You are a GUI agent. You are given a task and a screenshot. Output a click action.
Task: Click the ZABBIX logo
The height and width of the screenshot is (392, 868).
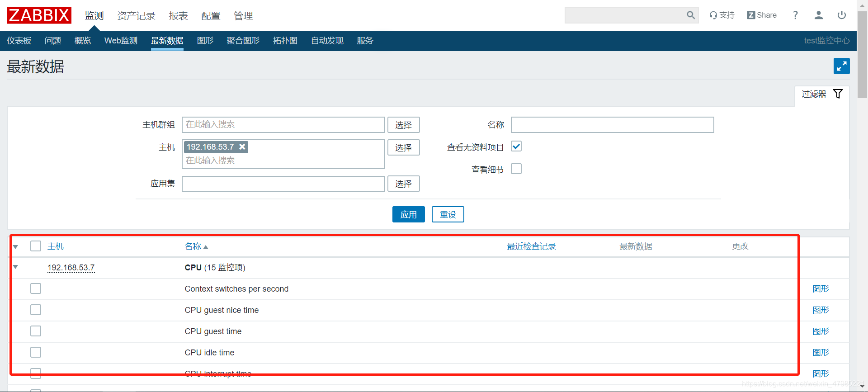pyautogui.click(x=39, y=15)
